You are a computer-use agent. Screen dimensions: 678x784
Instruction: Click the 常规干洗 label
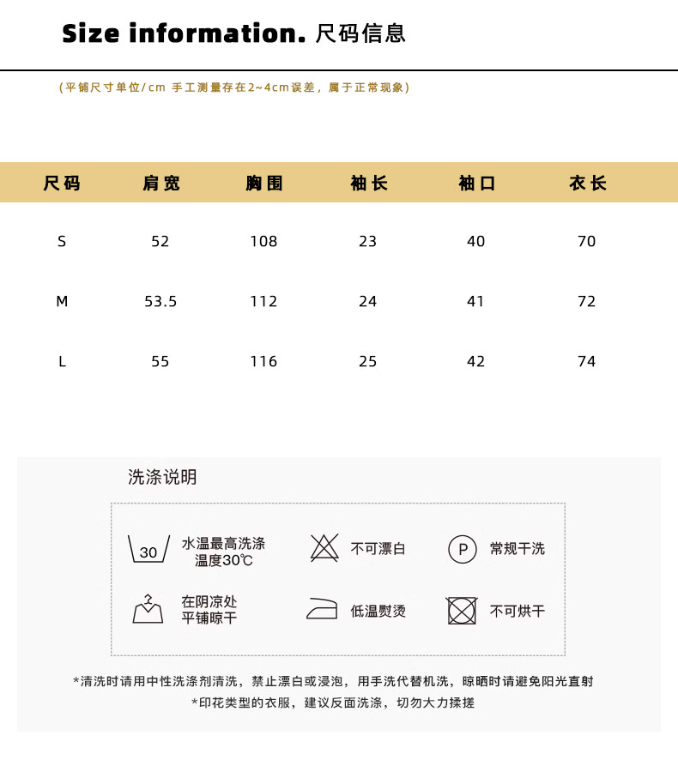tap(518, 549)
